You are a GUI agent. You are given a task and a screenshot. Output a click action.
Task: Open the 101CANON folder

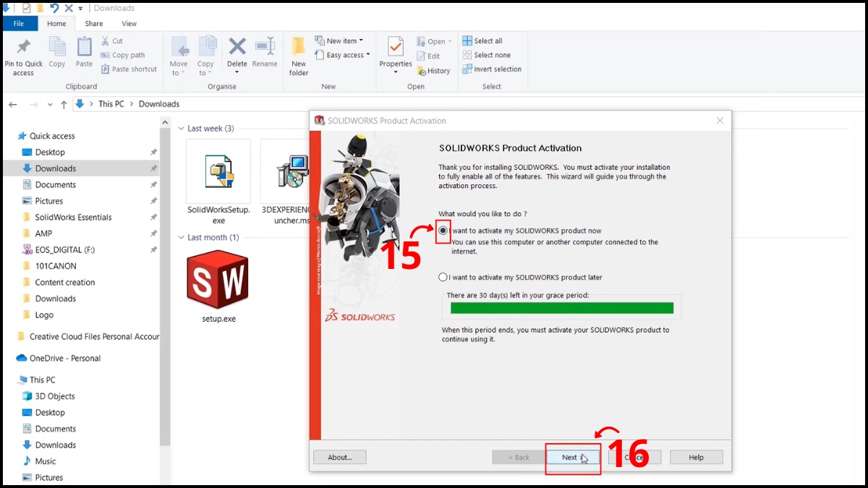pos(56,266)
